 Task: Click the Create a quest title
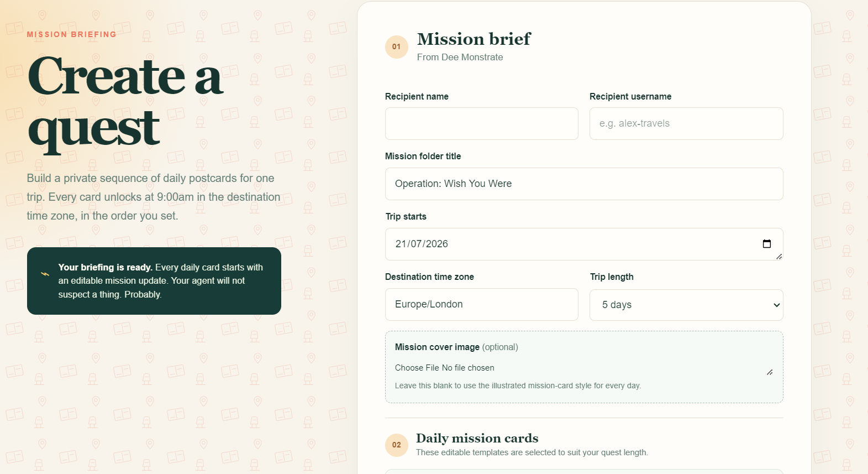(x=125, y=103)
